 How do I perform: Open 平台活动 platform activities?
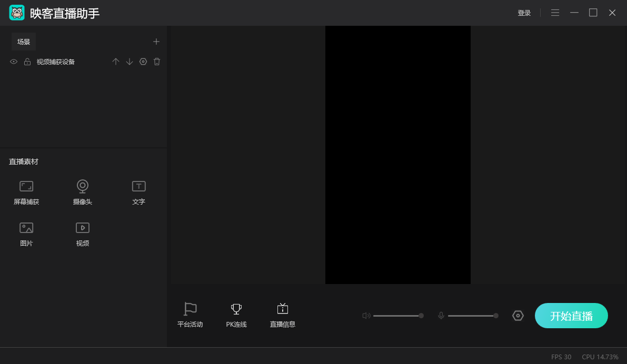190,315
